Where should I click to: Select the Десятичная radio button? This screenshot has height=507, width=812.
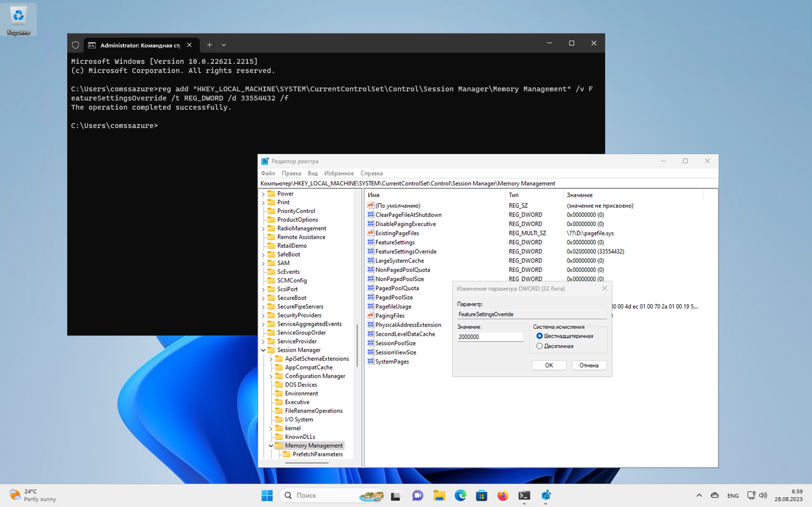[539, 346]
